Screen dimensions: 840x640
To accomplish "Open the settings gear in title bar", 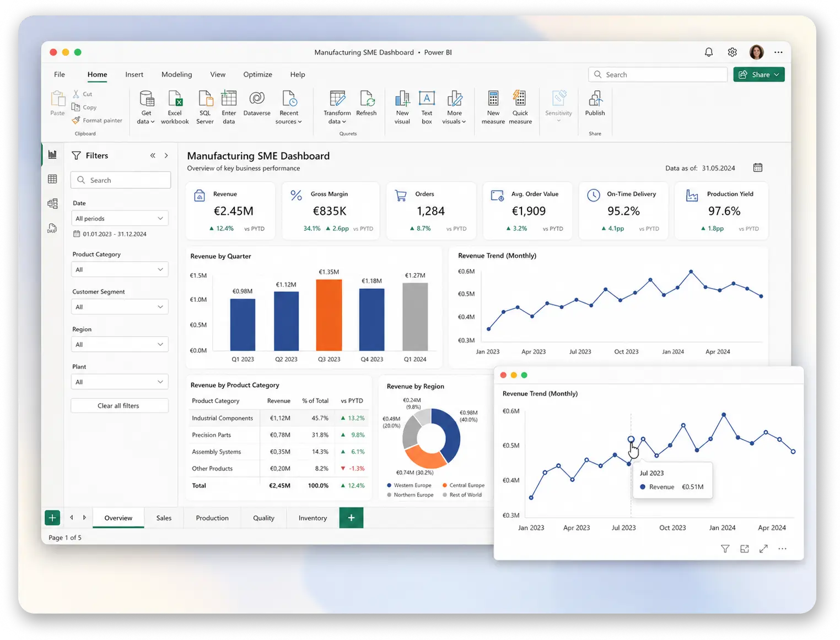I will [732, 52].
